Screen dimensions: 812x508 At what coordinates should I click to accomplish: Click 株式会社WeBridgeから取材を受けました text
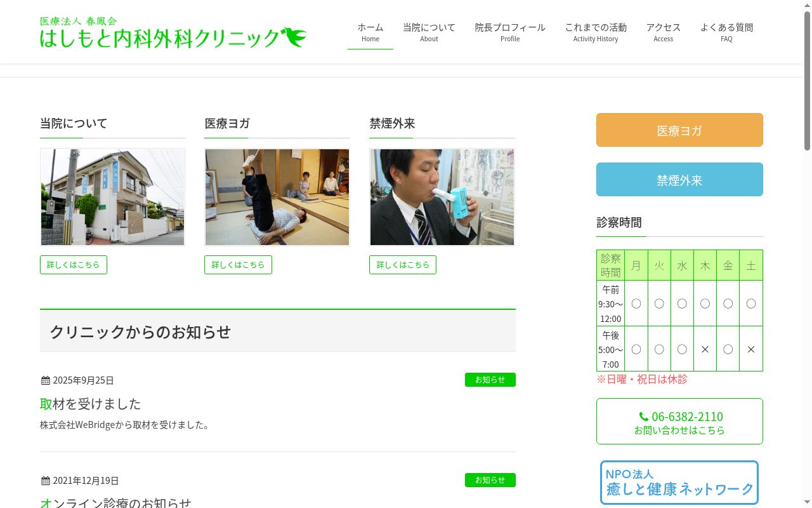(125, 425)
